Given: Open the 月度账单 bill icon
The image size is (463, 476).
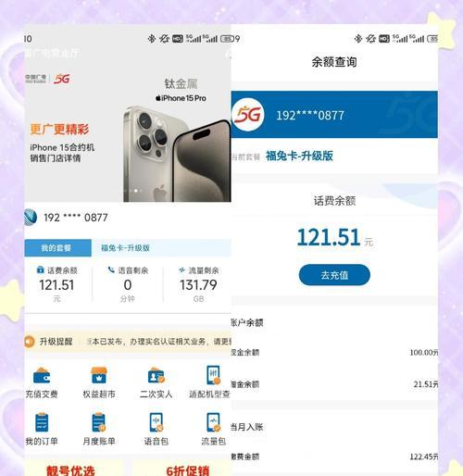Looking at the screenshot, I should point(99,422).
